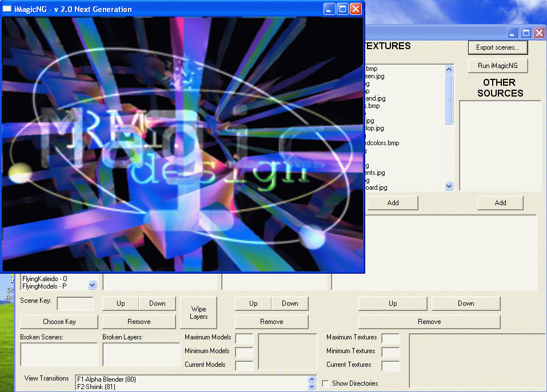Focus the Minimum Models field
Image resolution: width=547 pixels, height=392 pixels.
(245, 352)
